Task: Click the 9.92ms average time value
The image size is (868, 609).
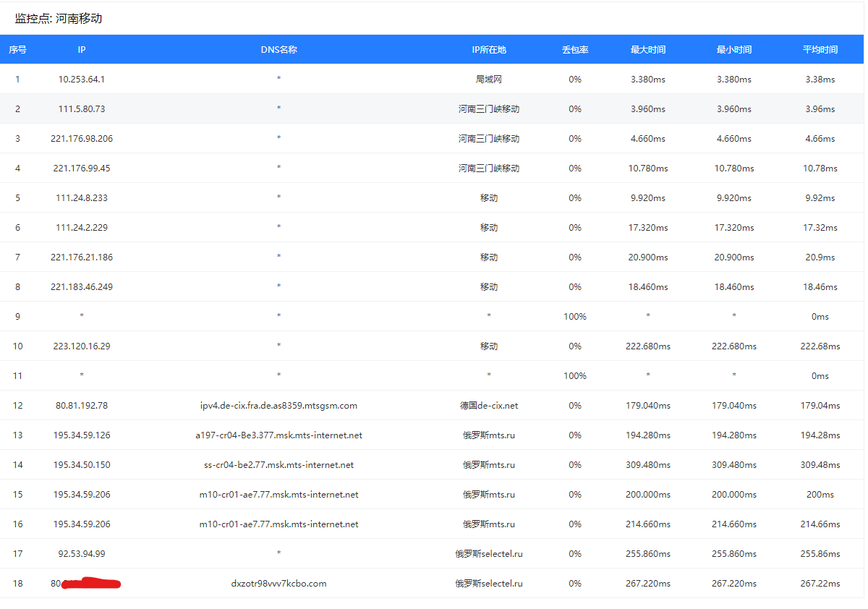Action: click(820, 198)
